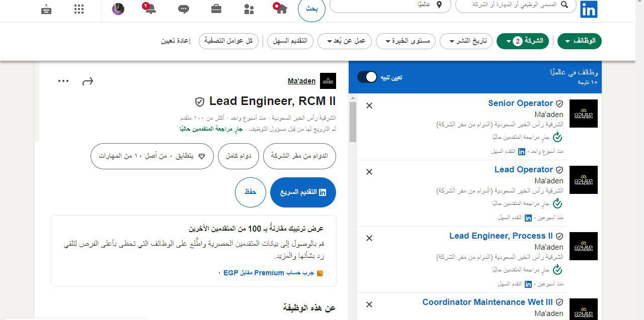Open the Lead Engineer, Process II listing
The width and height of the screenshot is (644, 320).
(x=501, y=236)
